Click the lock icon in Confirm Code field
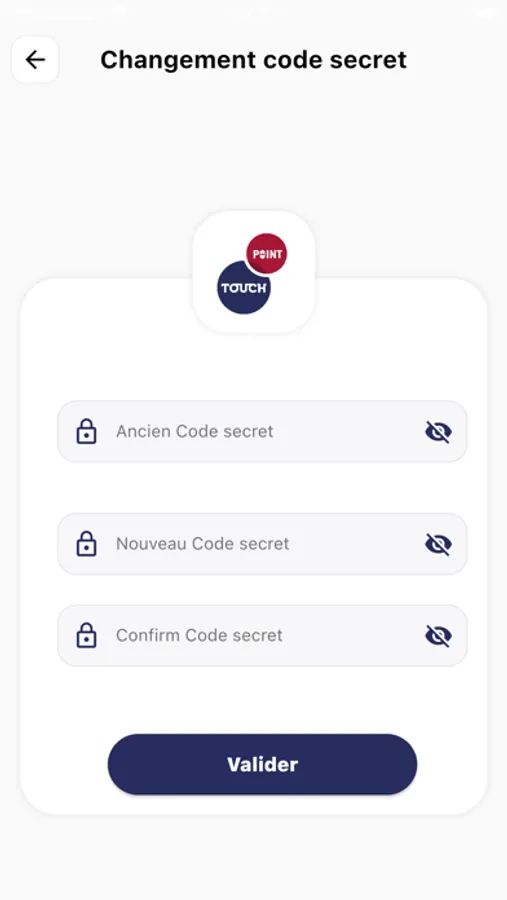 86,635
